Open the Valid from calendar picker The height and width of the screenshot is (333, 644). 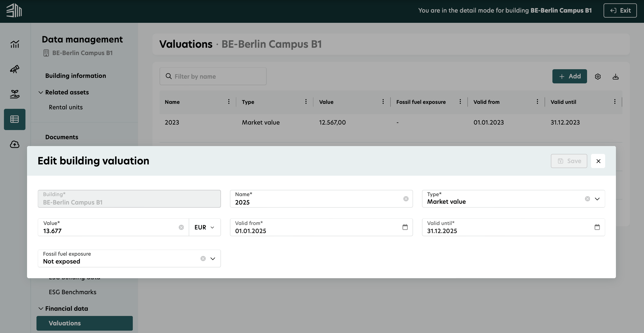pyautogui.click(x=405, y=227)
